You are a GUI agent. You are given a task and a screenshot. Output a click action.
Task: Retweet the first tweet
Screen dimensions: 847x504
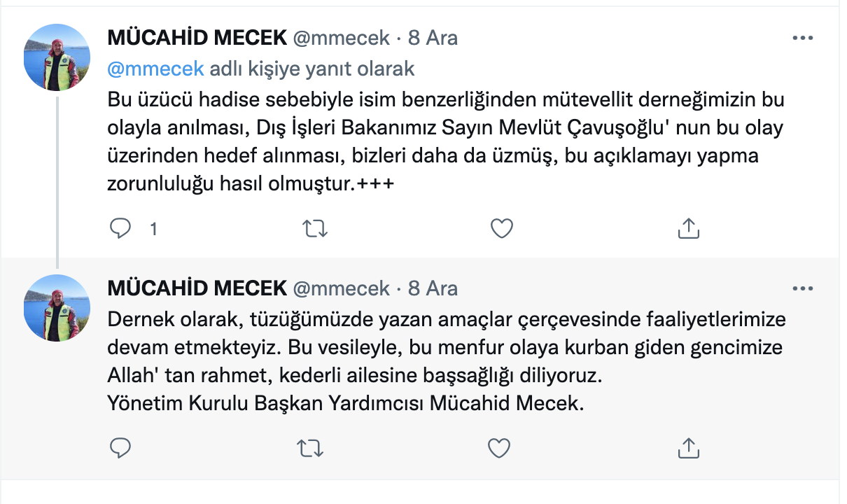[315, 228]
